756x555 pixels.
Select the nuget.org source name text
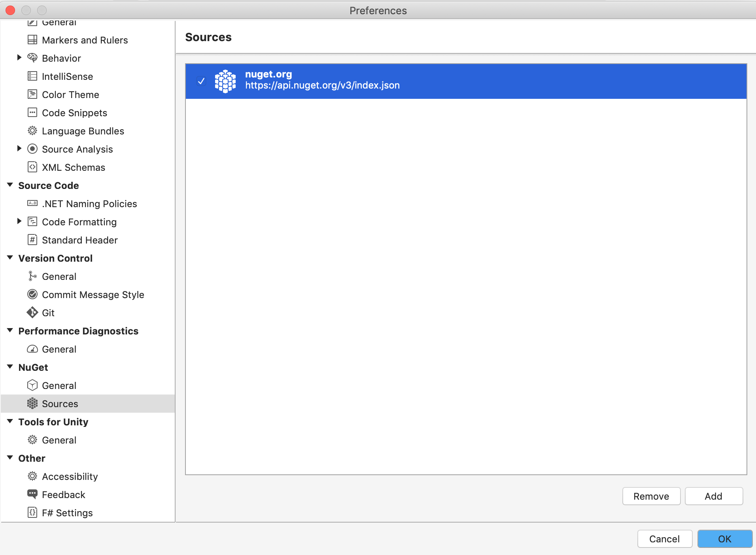(x=268, y=74)
